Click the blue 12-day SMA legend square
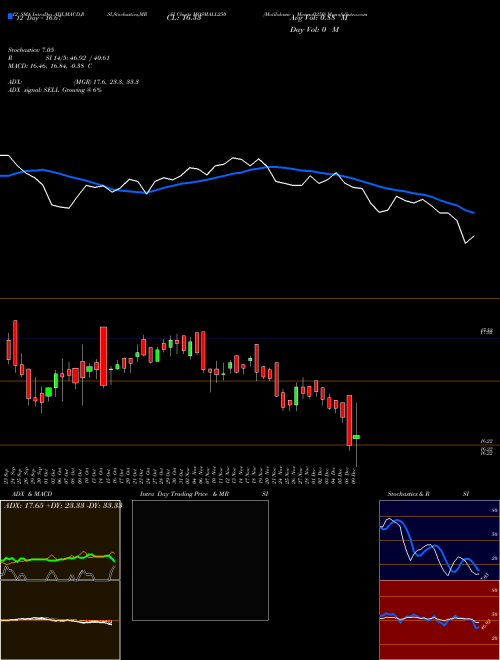This screenshot has width=500, height=660. click(10, 16)
